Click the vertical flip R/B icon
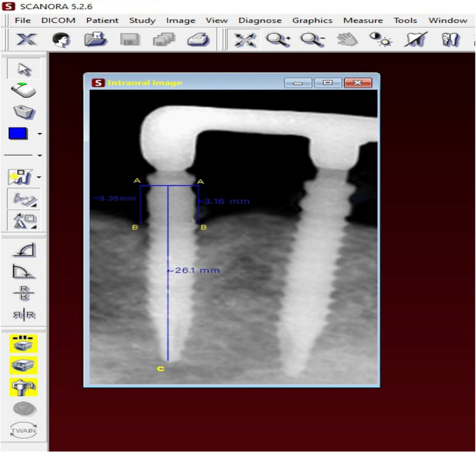Image resolution: width=476 pixels, height=452 pixels. tap(24, 293)
